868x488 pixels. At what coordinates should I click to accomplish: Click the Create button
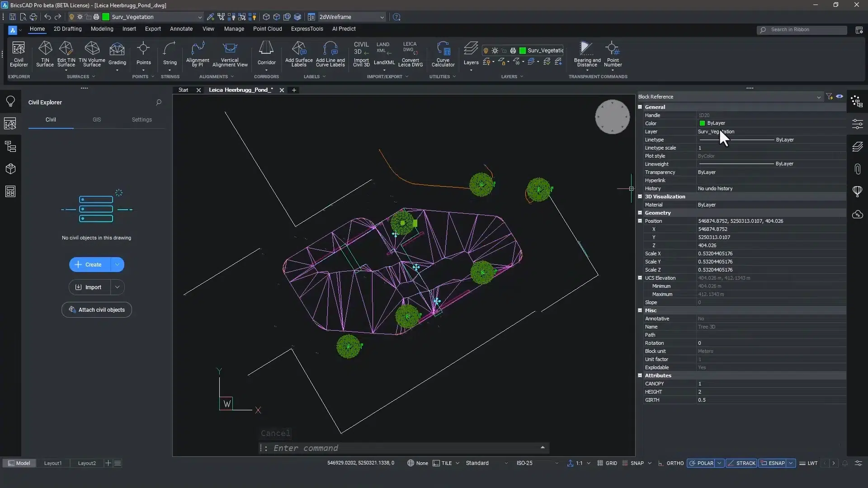(90, 265)
